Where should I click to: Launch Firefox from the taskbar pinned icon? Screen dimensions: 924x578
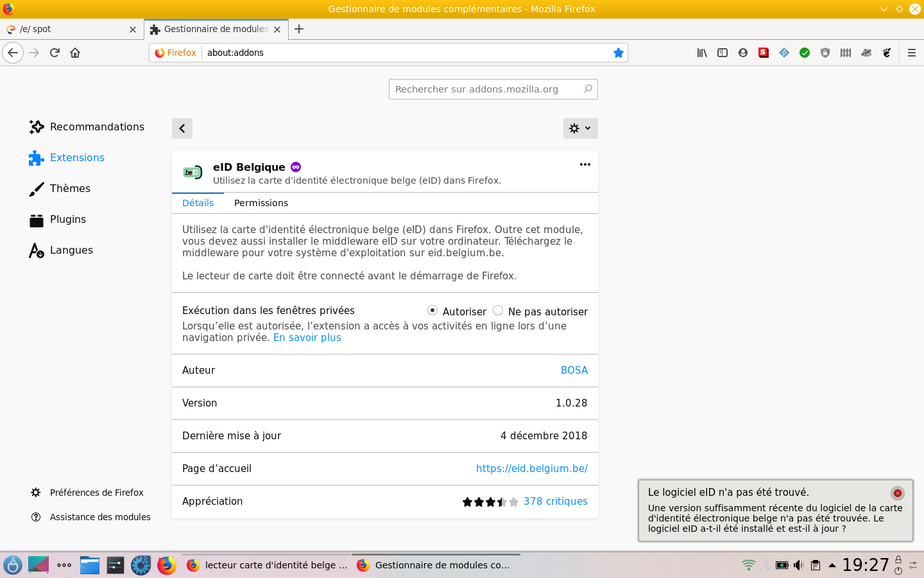pos(167,565)
